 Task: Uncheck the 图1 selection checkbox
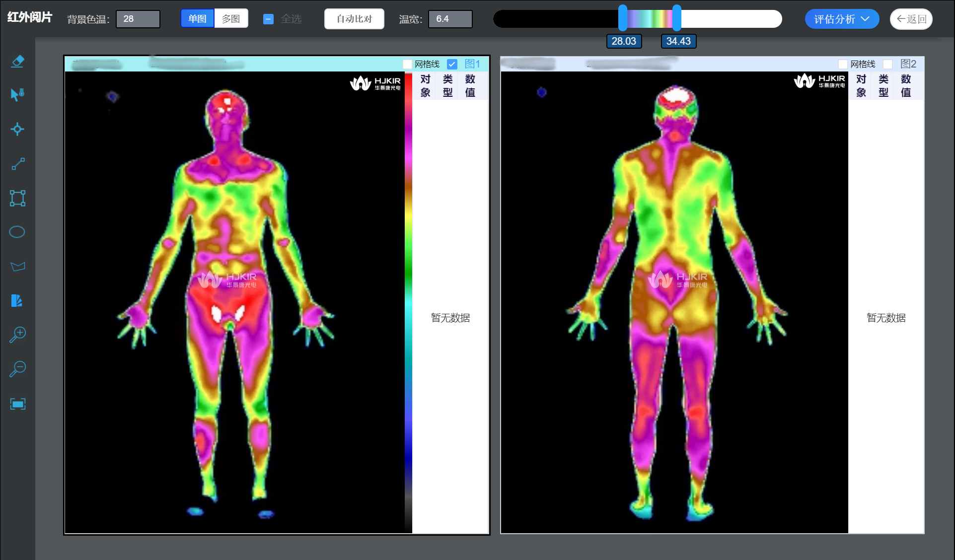452,64
